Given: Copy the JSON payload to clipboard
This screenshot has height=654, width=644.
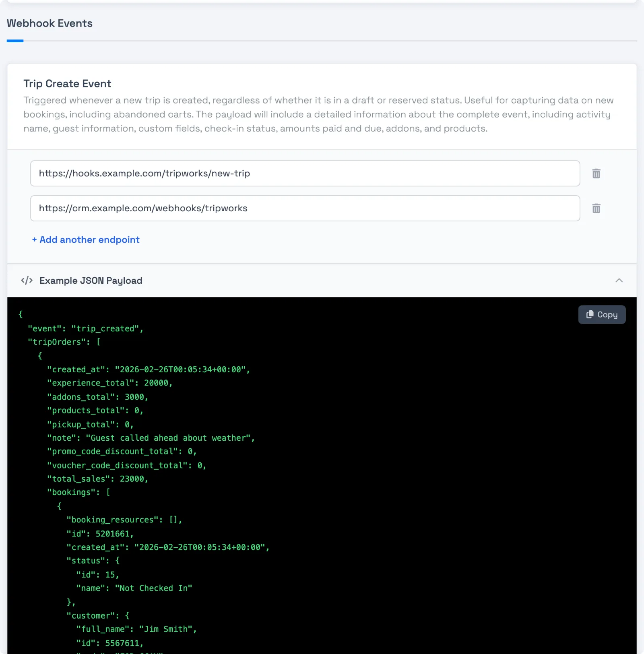Looking at the screenshot, I should pos(602,315).
